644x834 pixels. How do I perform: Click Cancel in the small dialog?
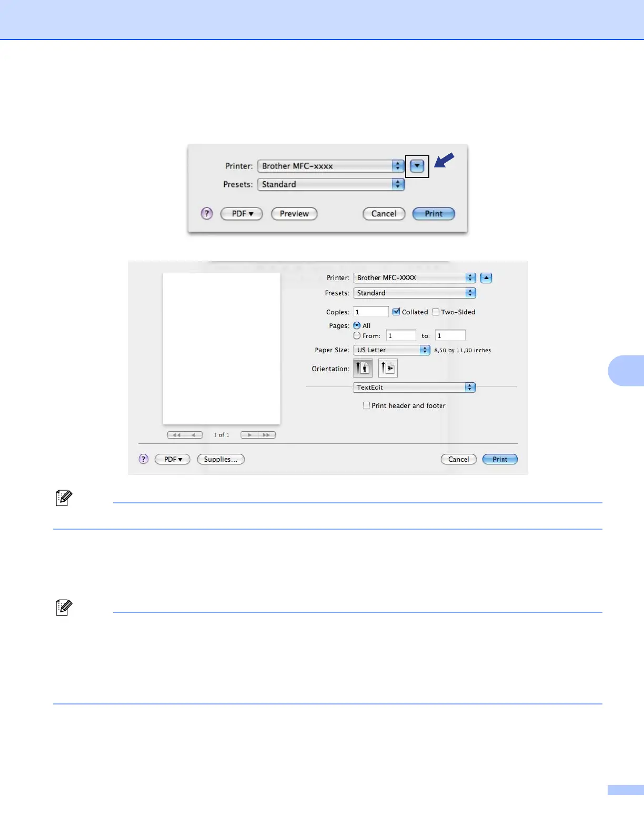tap(384, 214)
